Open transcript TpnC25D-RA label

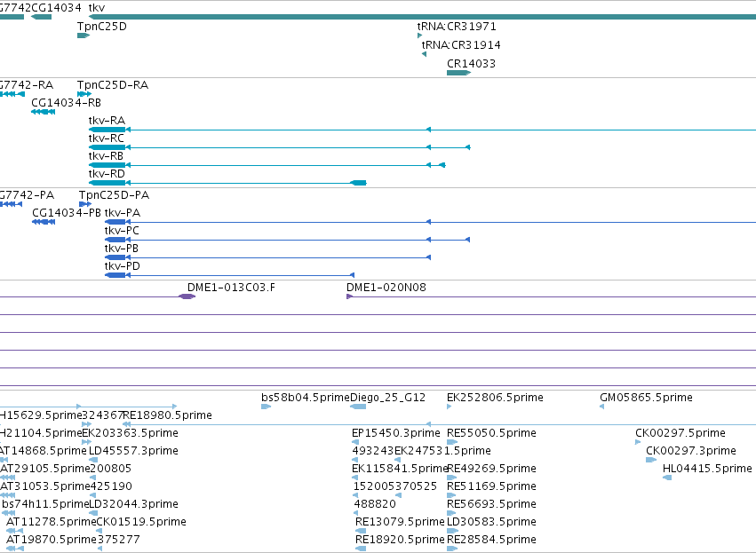click(113, 85)
